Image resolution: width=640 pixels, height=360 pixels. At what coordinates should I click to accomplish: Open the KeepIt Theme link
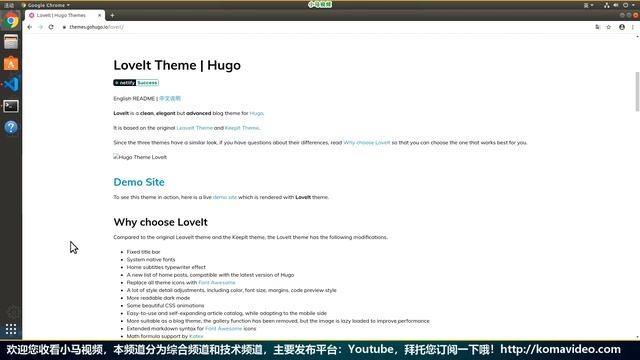tap(242, 128)
